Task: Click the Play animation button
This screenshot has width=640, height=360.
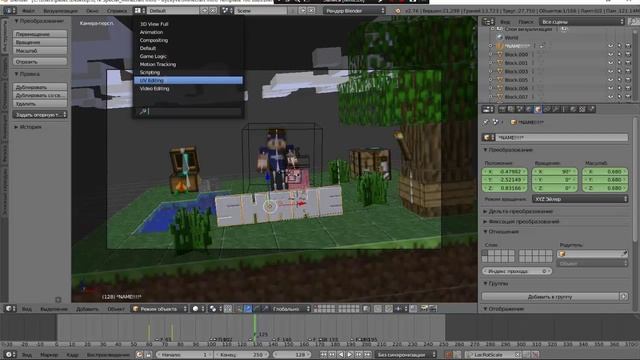Action: (x=349, y=355)
